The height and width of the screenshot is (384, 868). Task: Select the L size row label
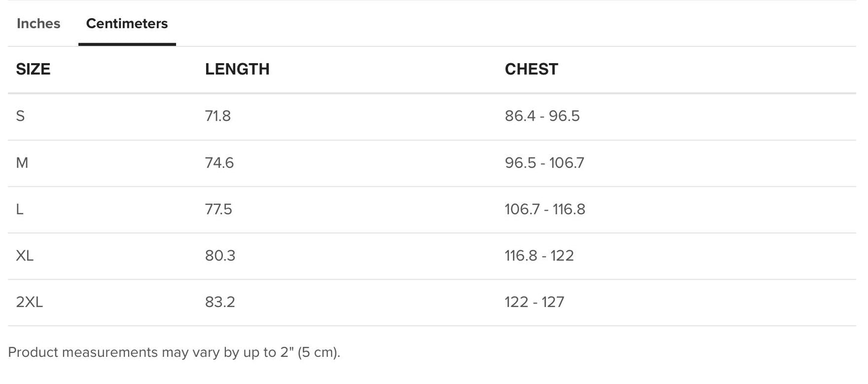(x=20, y=209)
